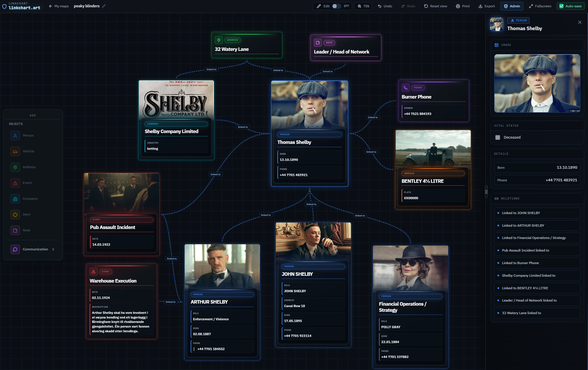Click the Item icon in the Objects panel
The width and height of the screenshot is (588, 370).
tap(15, 214)
